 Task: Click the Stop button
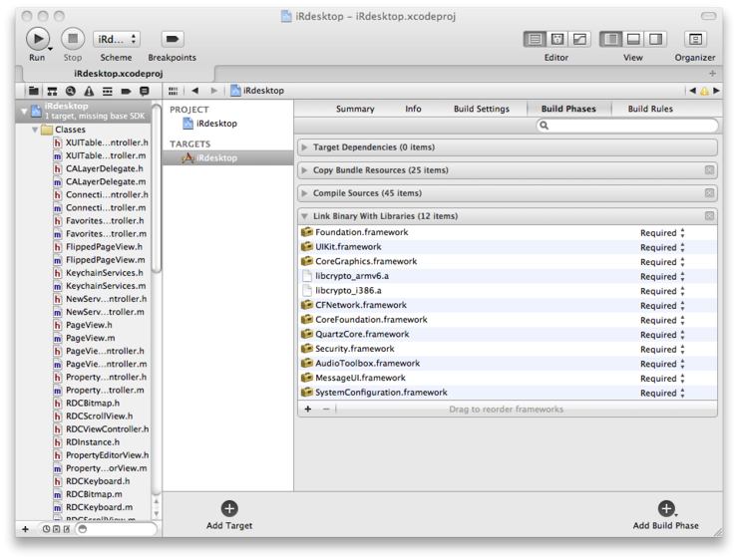click(x=73, y=39)
